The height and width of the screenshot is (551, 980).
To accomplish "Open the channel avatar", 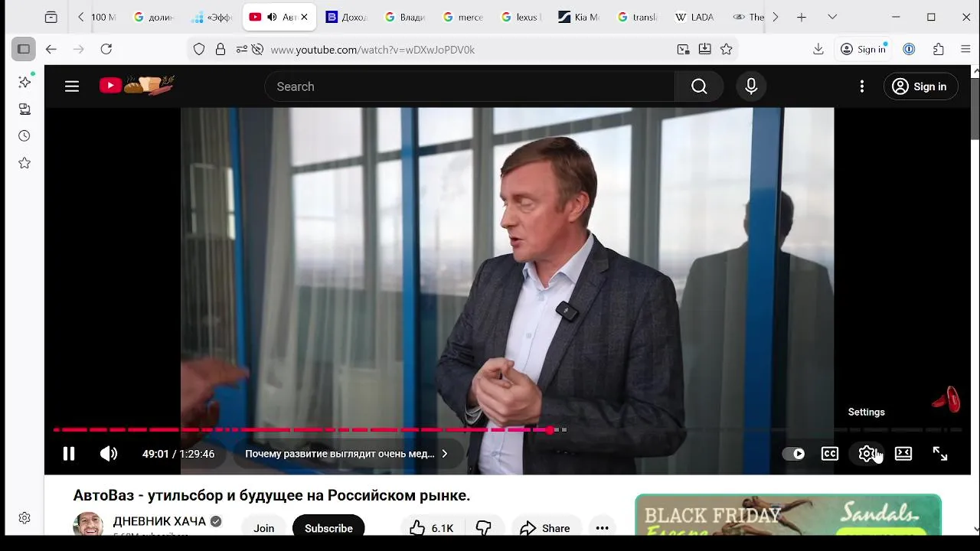I will click(88, 525).
